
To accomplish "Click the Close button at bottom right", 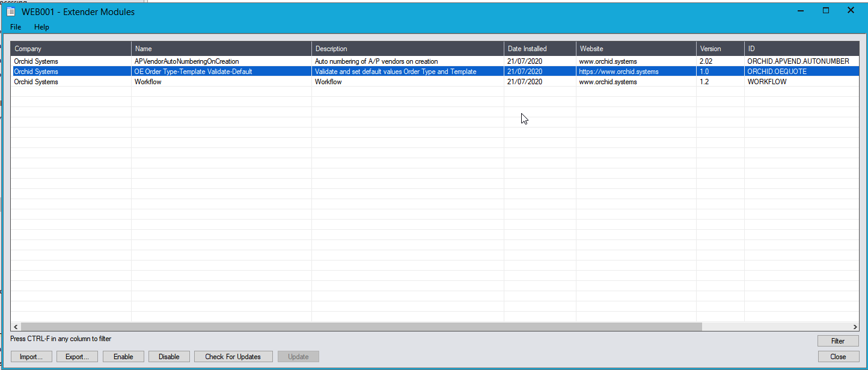I will [838, 357].
